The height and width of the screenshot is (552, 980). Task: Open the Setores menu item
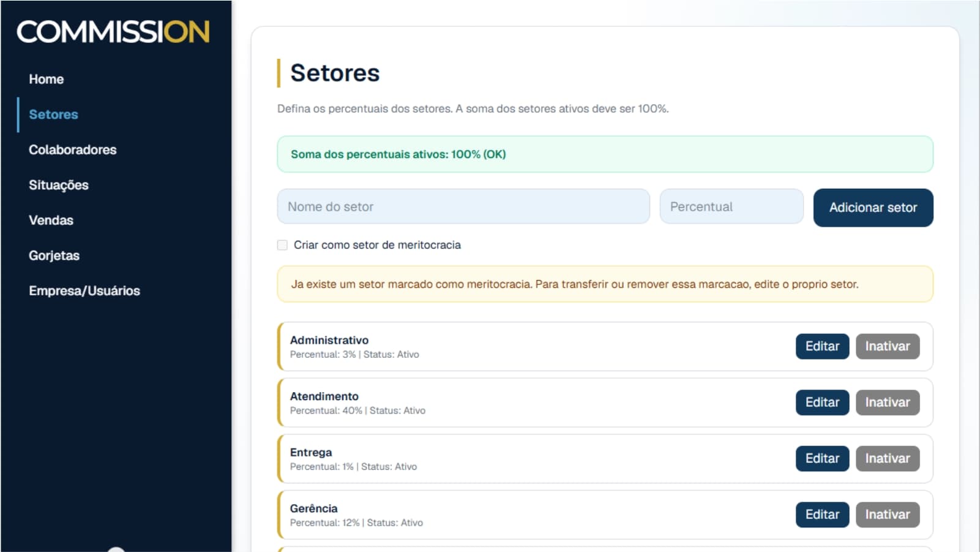54,115
